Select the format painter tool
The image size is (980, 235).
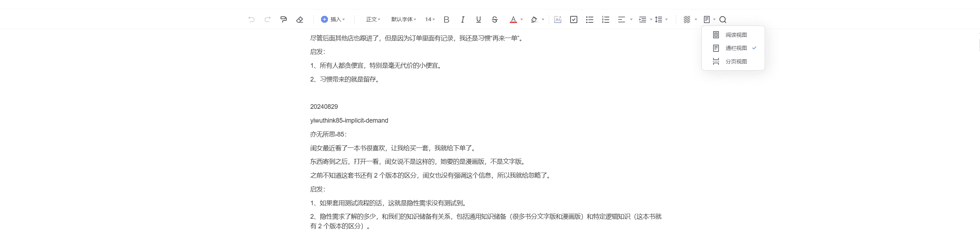(x=283, y=19)
